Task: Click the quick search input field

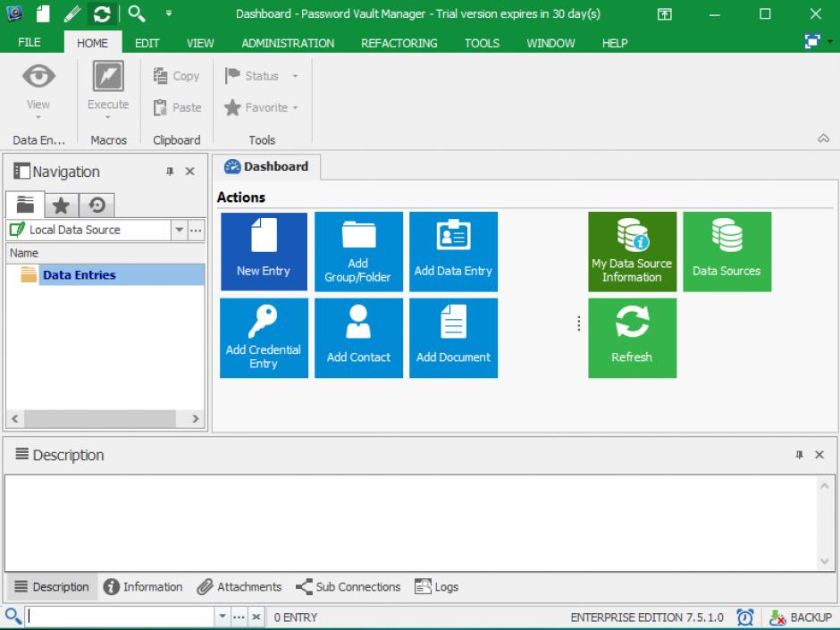Action: pos(121,617)
